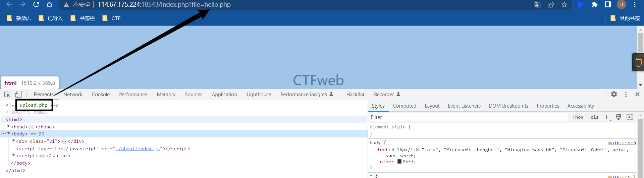Screen dimensions: 644x178
Task: Click the share page icon in address bar
Action: [551, 5]
